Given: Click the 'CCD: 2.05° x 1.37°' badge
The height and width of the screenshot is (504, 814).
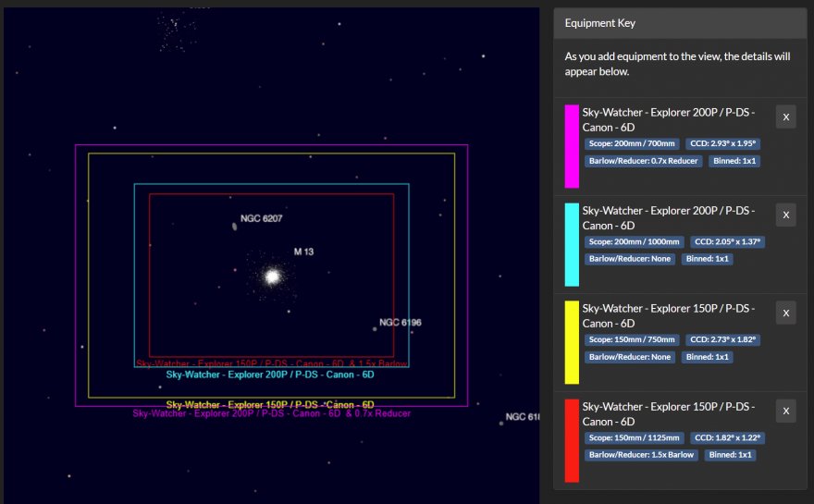Looking at the screenshot, I should tap(725, 242).
